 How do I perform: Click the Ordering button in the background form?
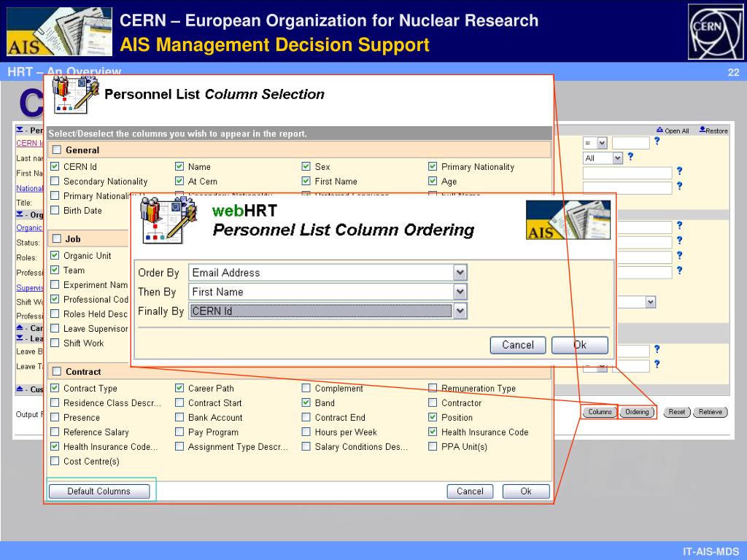pyautogui.click(x=637, y=412)
